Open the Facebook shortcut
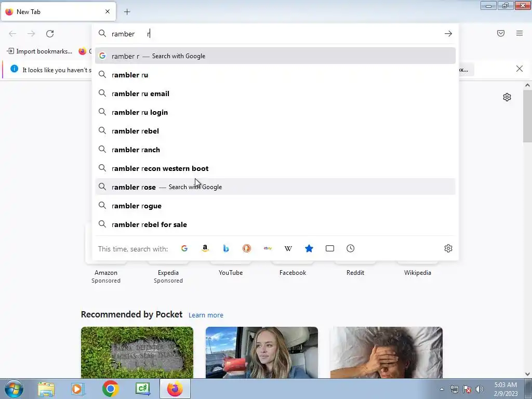Screen dimensions: 532x399 [293, 272]
